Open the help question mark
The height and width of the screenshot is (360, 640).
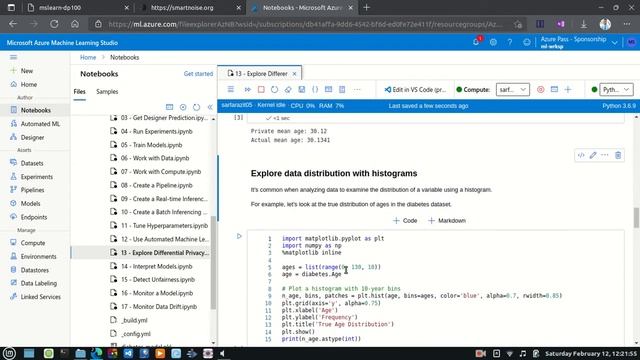[510, 42]
